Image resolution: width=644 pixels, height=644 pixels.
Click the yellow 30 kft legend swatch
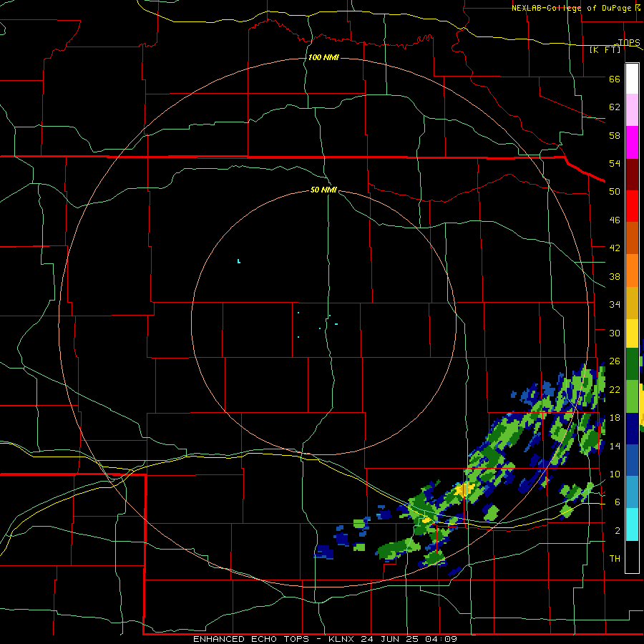[632, 333]
